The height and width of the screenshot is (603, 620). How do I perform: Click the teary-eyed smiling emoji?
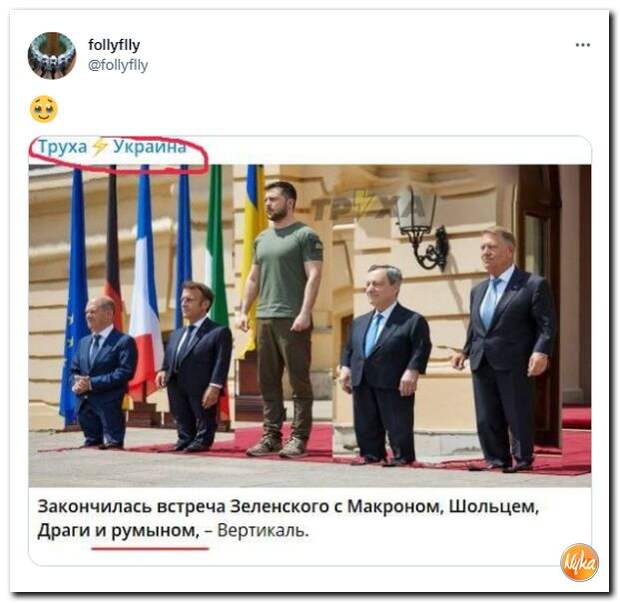click(x=44, y=109)
